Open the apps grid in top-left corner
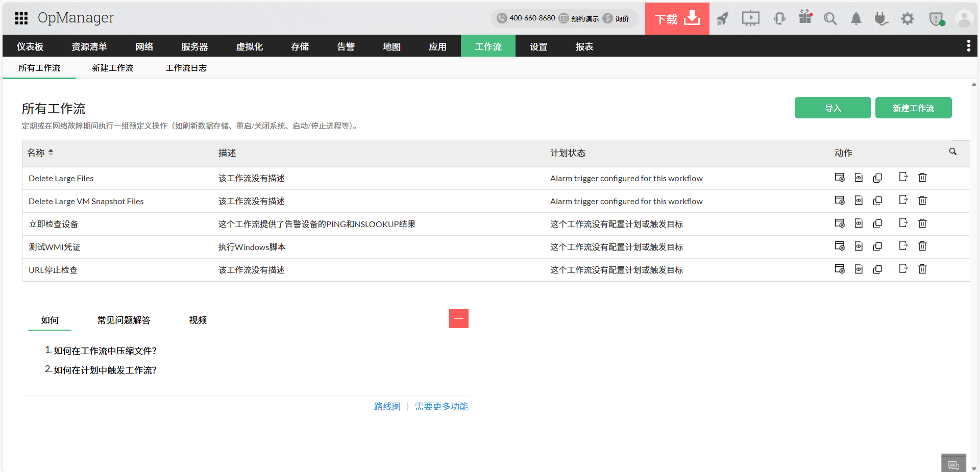 pyautogui.click(x=21, y=18)
